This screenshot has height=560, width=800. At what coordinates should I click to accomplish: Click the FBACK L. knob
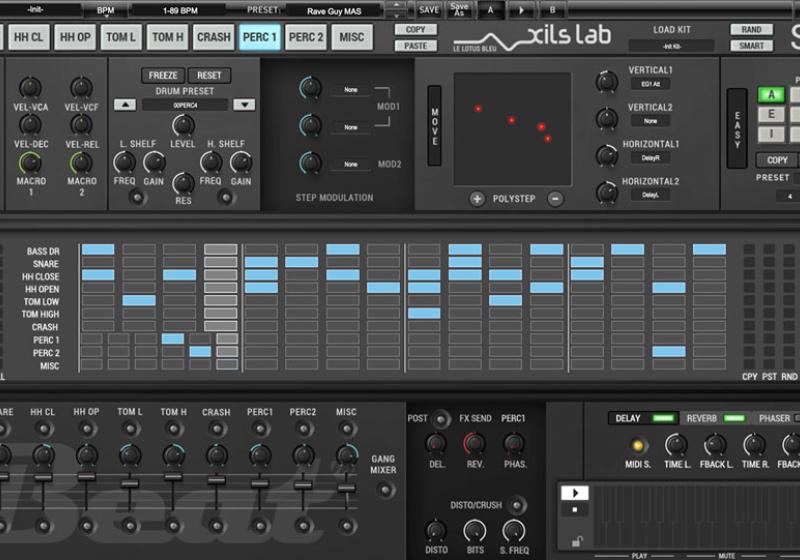click(715, 445)
